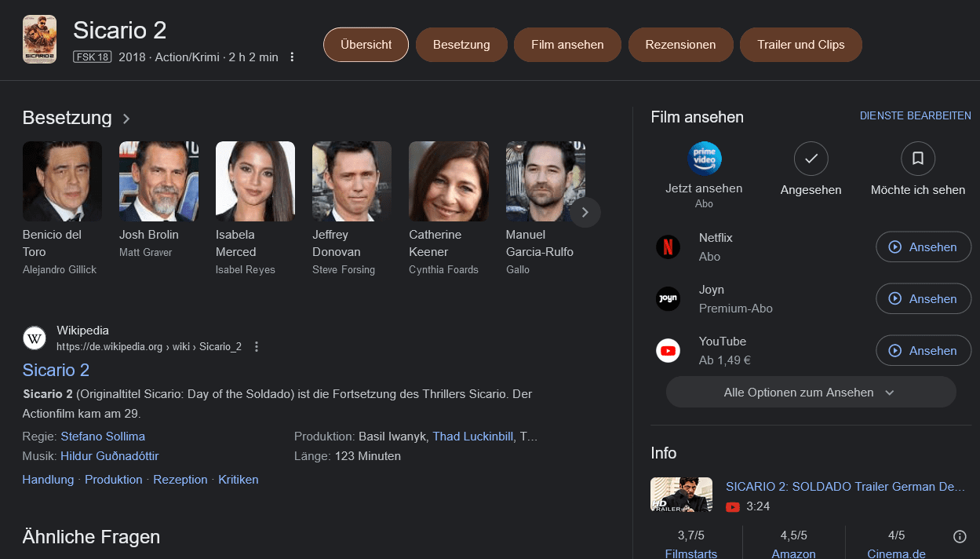Open the SICARIO 2: SOLDADO trailer link
980x559 pixels.
(x=845, y=487)
